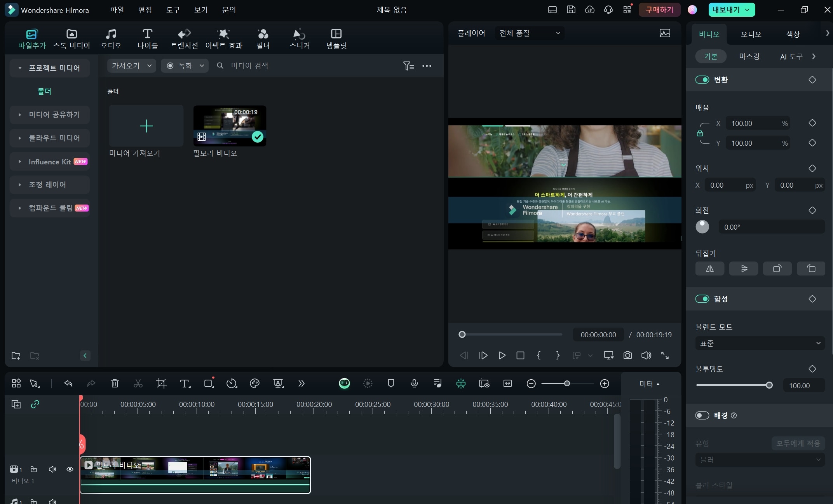The image size is (833, 504).
Task: Toggle timeline auto-link chain icon
Action: coord(35,404)
